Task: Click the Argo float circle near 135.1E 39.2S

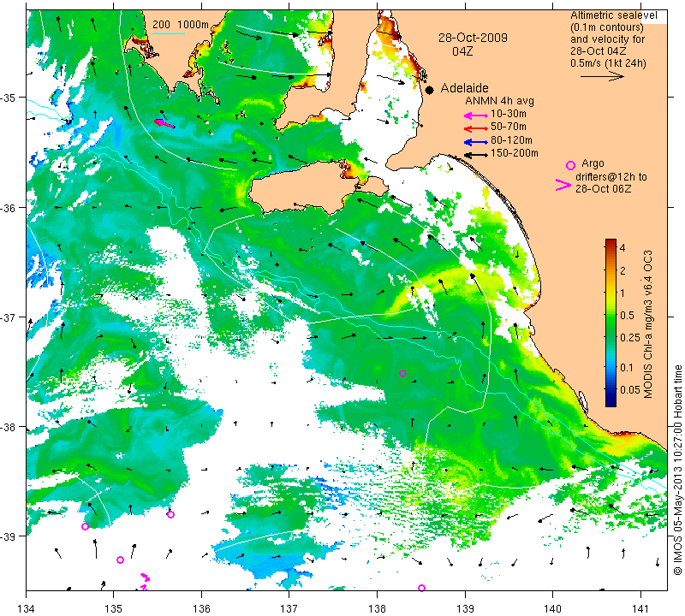Action: pyautogui.click(x=120, y=560)
